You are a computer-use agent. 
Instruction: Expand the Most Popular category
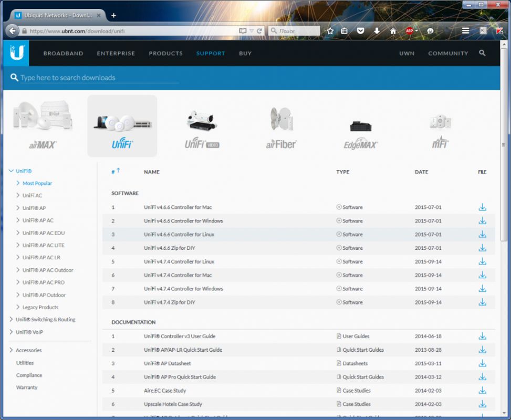point(18,183)
